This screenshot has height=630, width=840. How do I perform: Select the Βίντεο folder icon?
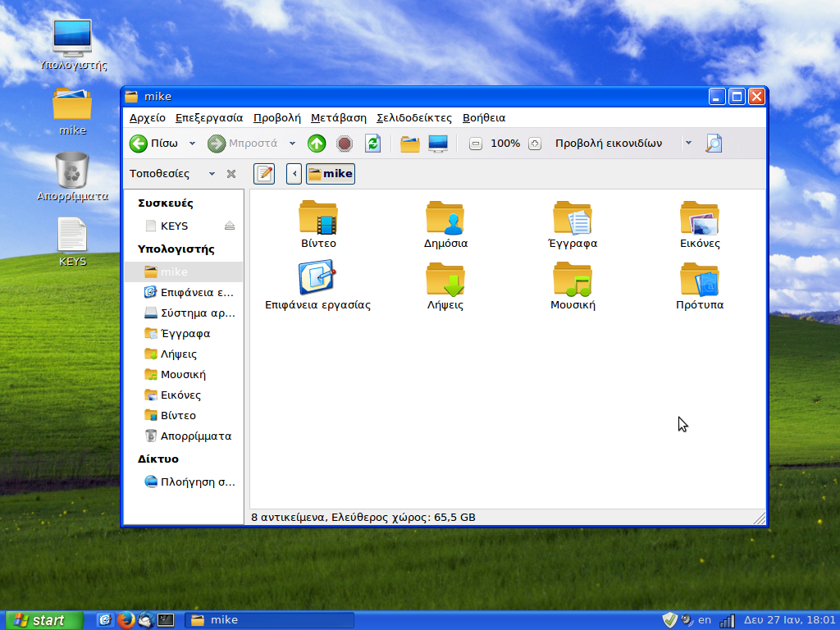pyautogui.click(x=318, y=218)
